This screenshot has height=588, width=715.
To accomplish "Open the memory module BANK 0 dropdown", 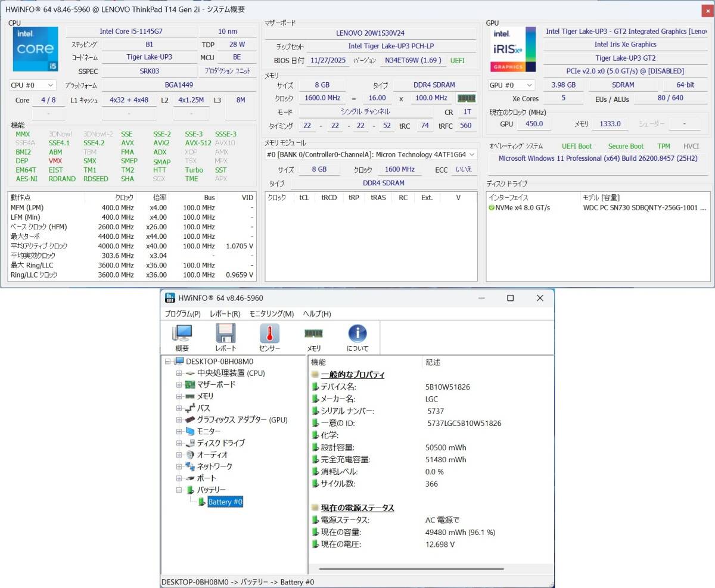I will 371,154.
